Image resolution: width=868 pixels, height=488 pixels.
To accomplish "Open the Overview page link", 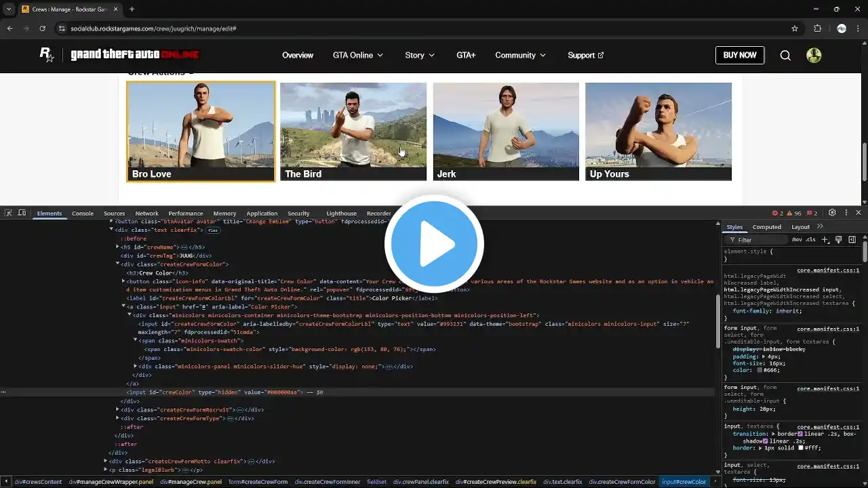I will (x=298, y=56).
